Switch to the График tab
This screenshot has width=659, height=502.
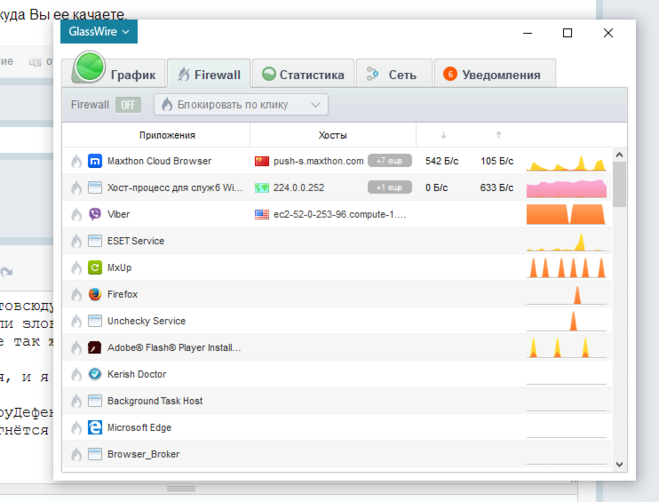[x=113, y=74]
